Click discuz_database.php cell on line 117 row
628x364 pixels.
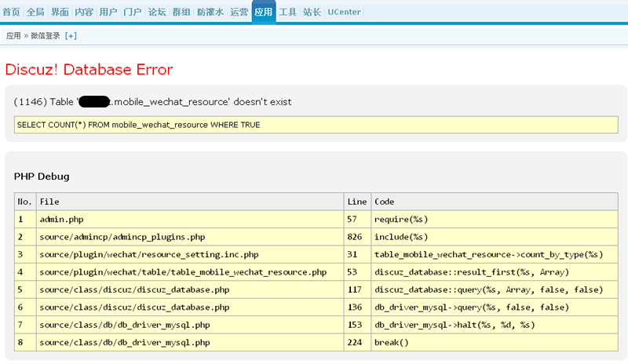(x=190, y=290)
